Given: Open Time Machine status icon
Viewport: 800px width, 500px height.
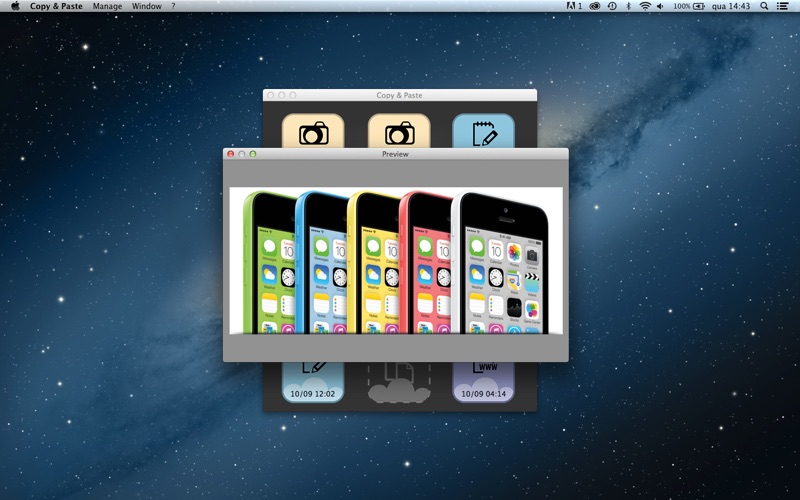Looking at the screenshot, I should pos(612,6).
